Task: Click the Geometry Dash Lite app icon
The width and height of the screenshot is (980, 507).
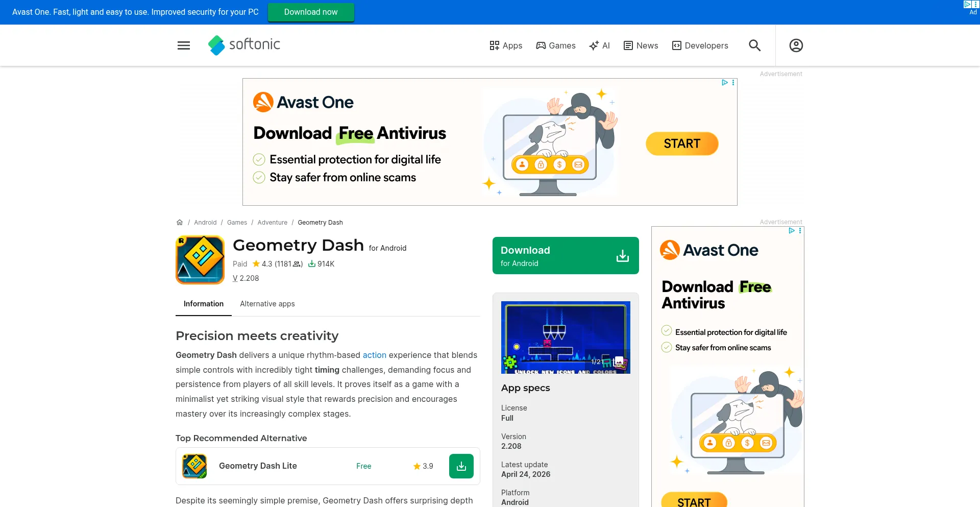Action: click(x=194, y=466)
